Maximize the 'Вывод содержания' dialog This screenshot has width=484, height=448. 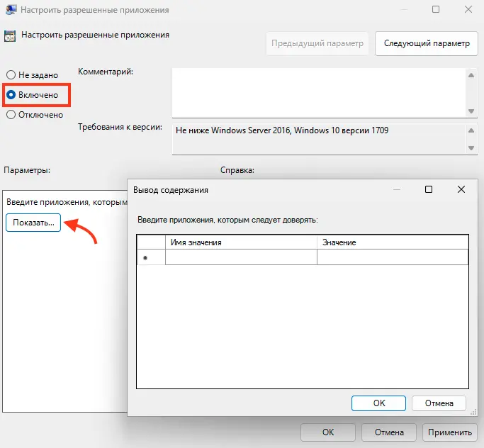pyautogui.click(x=429, y=189)
